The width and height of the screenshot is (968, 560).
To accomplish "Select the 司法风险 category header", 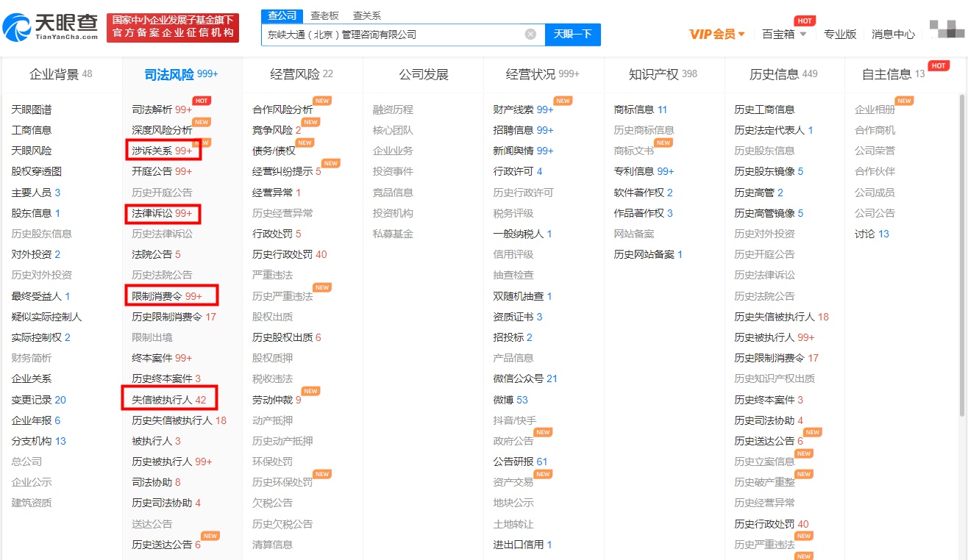I will (181, 74).
